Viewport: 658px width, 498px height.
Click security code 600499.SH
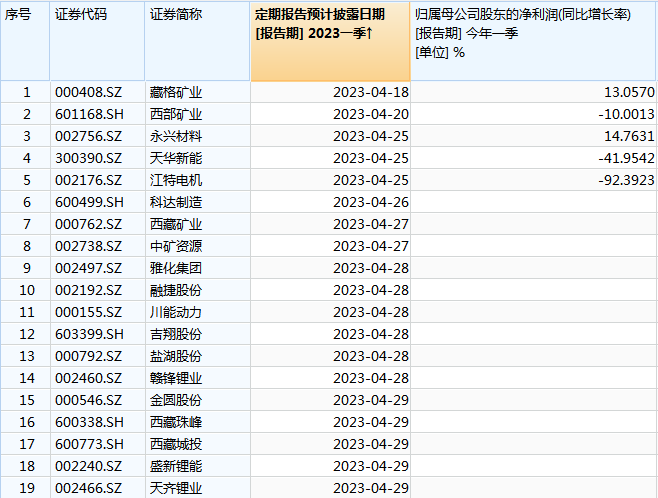[89, 202]
